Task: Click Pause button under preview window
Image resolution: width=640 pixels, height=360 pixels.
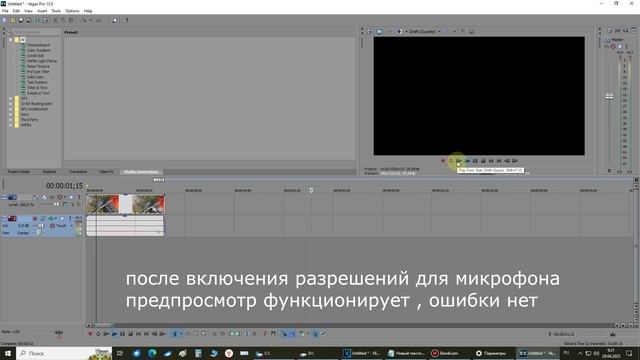Action: coord(475,161)
